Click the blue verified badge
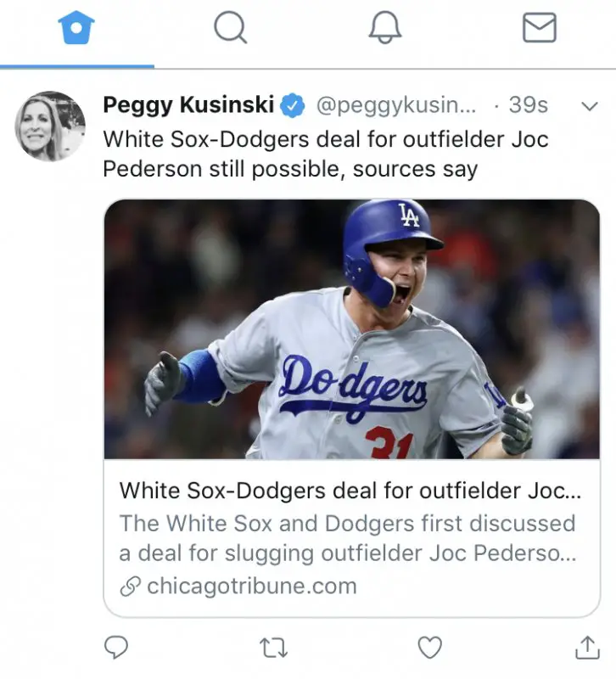 pos(294,106)
